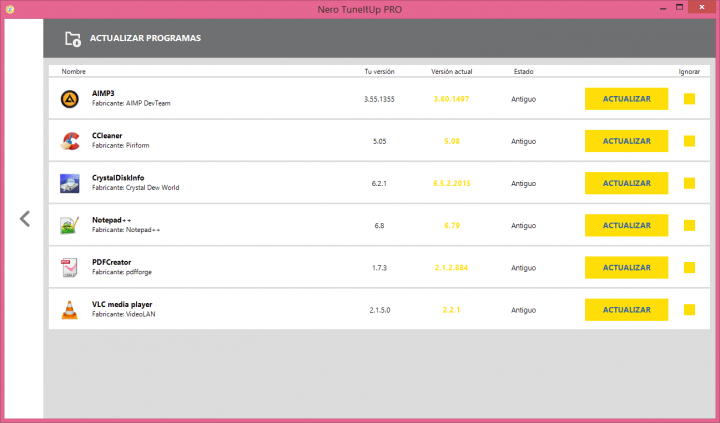
Task: Select the Notepad++ program name
Action: click(x=112, y=220)
